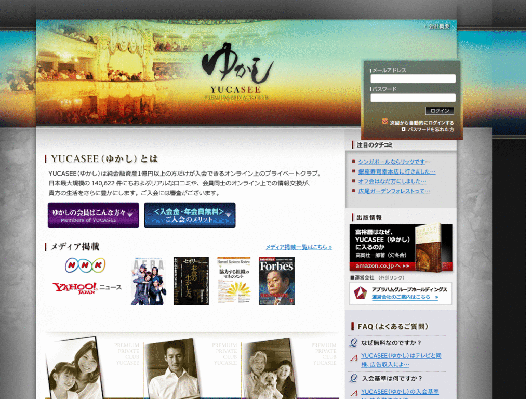532x399 pixels.
Task: Click the 入会基準は何ですか？ question text
Action: tap(392, 379)
